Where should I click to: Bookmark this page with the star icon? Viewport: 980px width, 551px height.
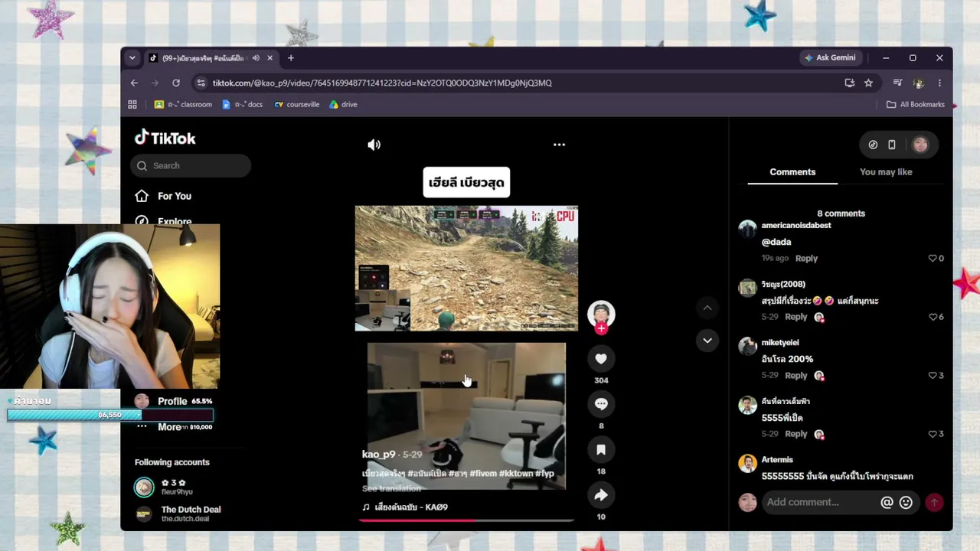pos(868,83)
